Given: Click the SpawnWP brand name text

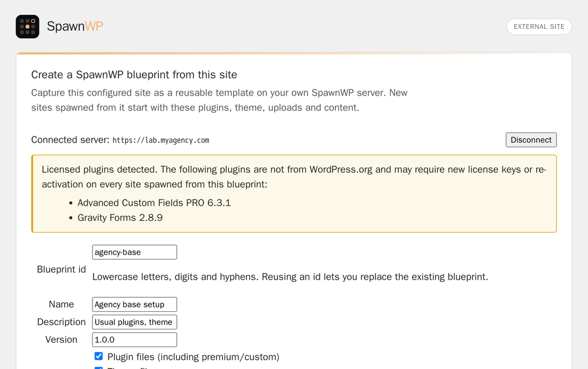Looking at the screenshot, I should 75,26.
